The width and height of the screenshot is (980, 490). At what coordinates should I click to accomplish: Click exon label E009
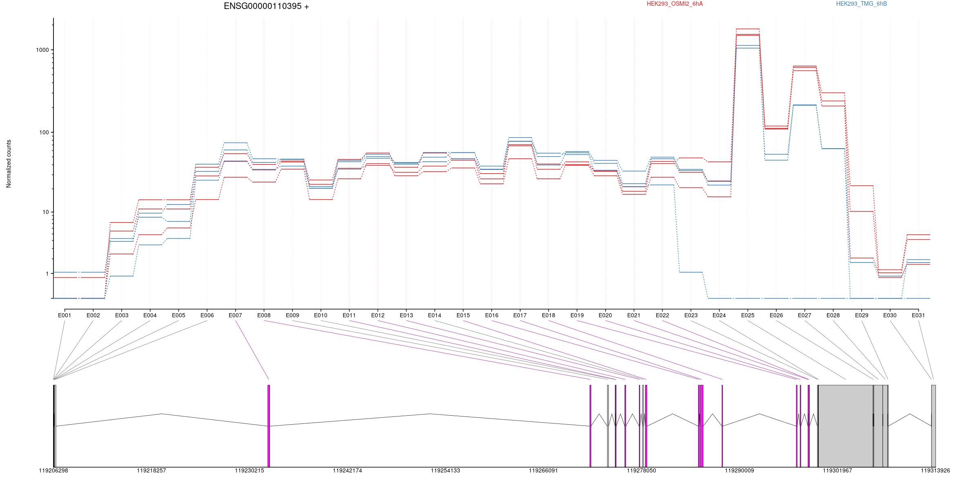click(292, 315)
